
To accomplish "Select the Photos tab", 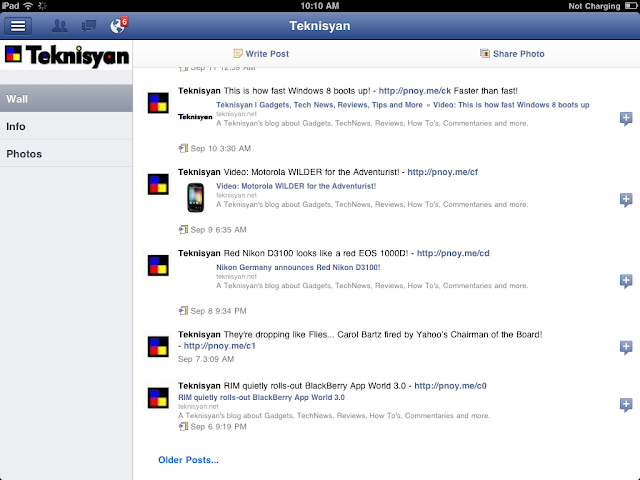I will (x=66, y=154).
